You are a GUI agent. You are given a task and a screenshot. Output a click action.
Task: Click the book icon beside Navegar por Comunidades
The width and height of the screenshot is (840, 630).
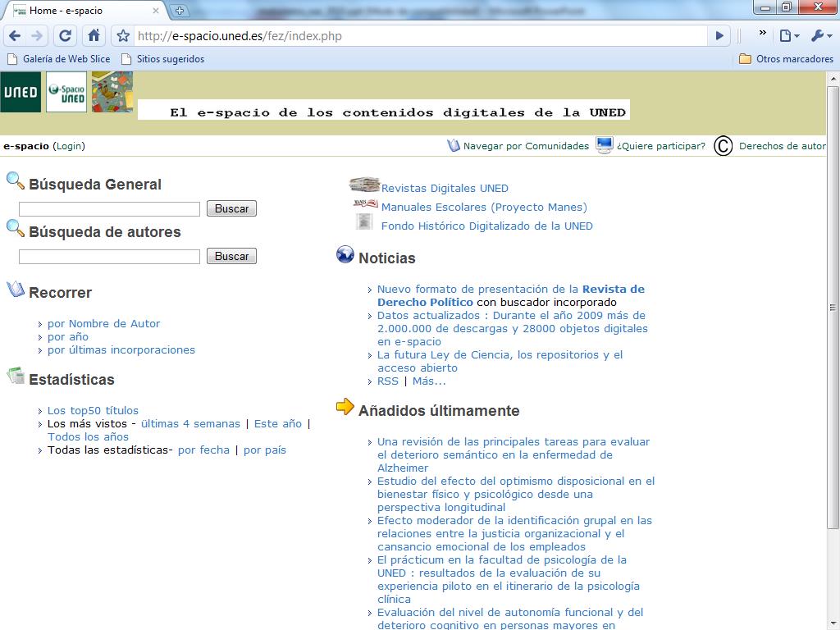(454, 145)
